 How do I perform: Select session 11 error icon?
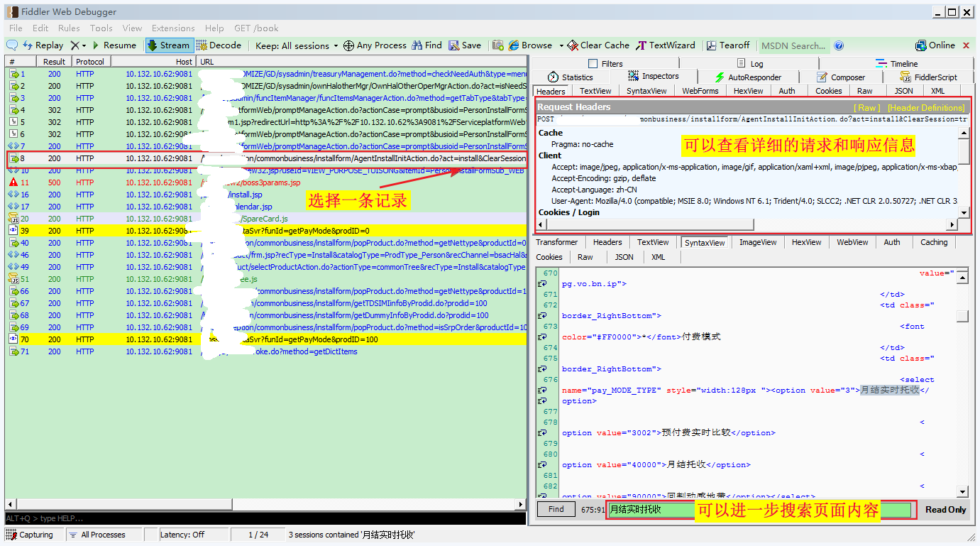[x=13, y=182]
